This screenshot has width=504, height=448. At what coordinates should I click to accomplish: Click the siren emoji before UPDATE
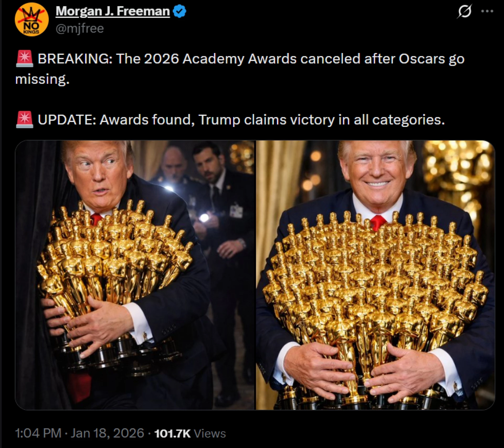25,120
